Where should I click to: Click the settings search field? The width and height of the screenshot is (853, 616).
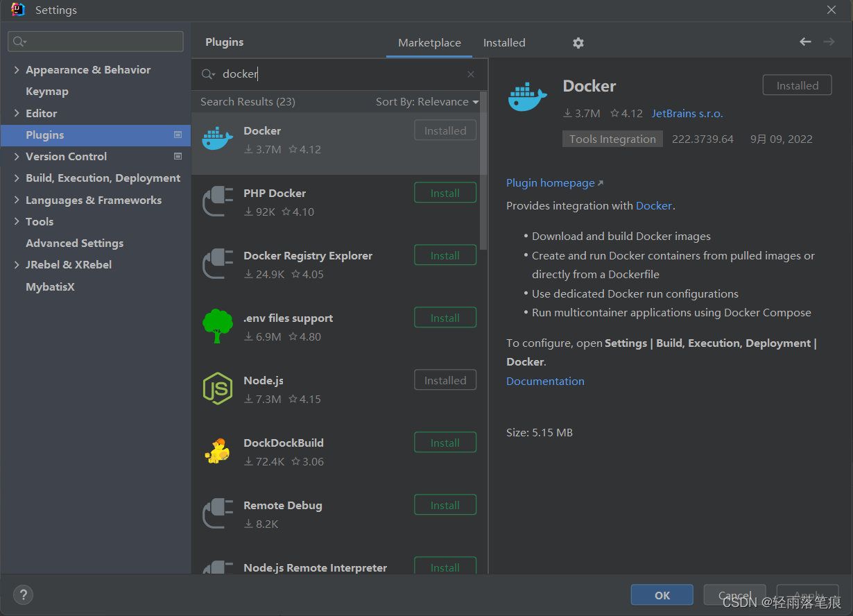coord(96,42)
